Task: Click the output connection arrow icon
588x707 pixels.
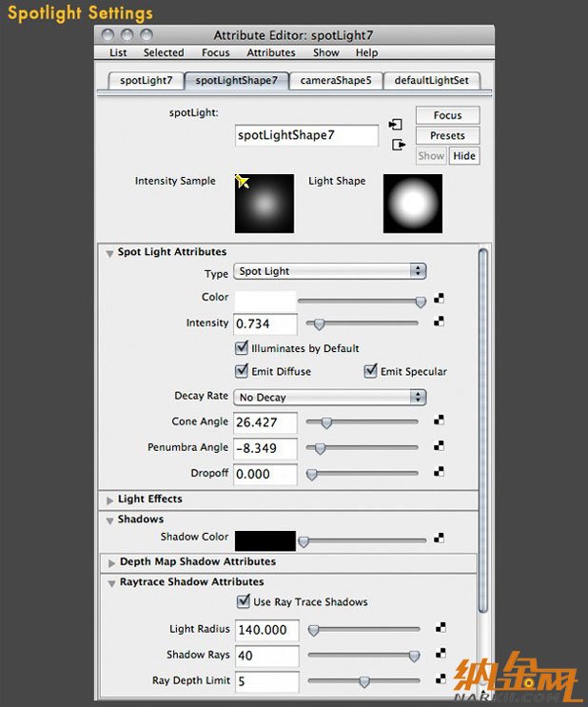Action: [399, 145]
